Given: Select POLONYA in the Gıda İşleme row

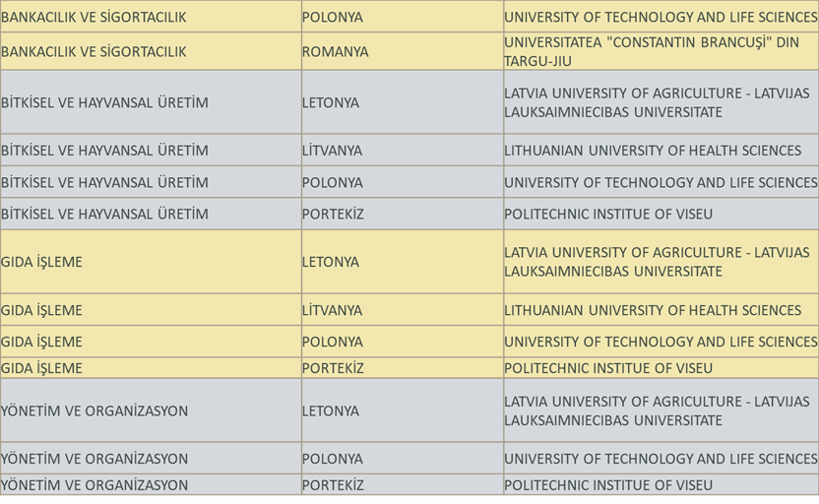Looking at the screenshot, I should coord(333,342).
